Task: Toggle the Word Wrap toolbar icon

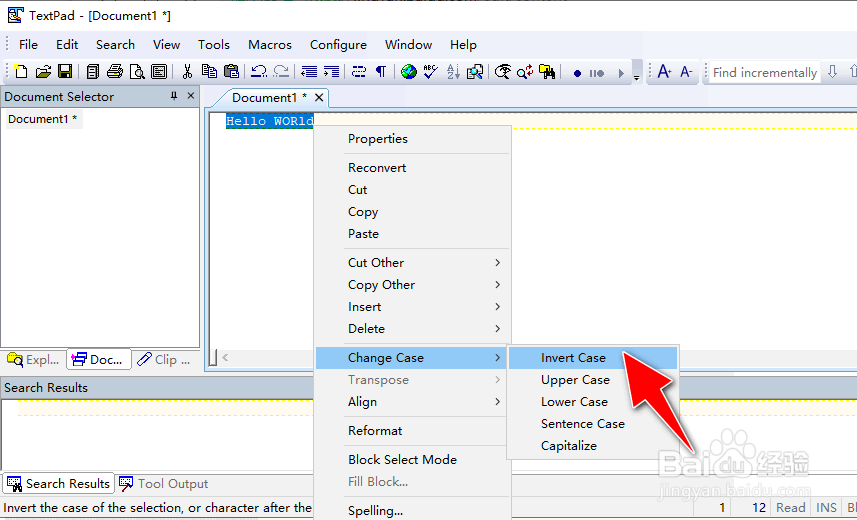Action: 359,72
